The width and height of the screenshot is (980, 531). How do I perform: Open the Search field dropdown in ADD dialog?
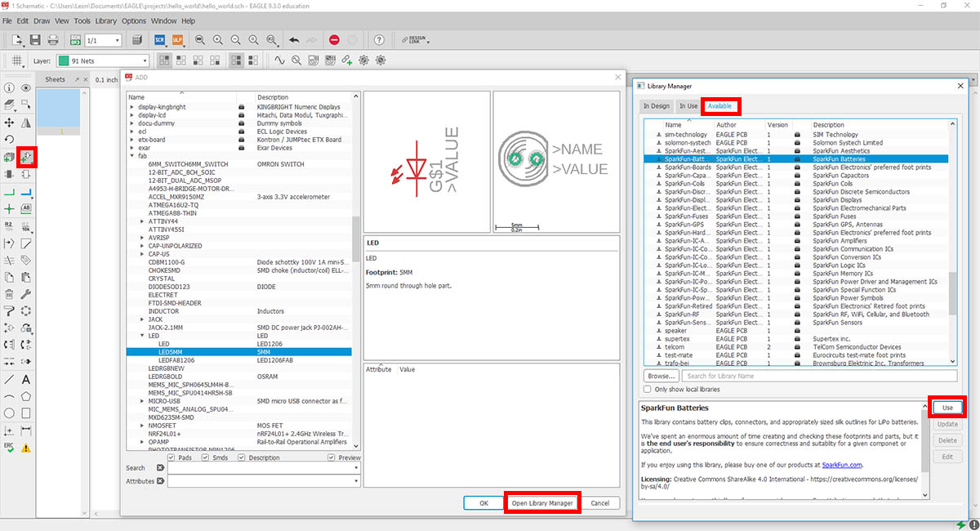pyautogui.click(x=356, y=468)
